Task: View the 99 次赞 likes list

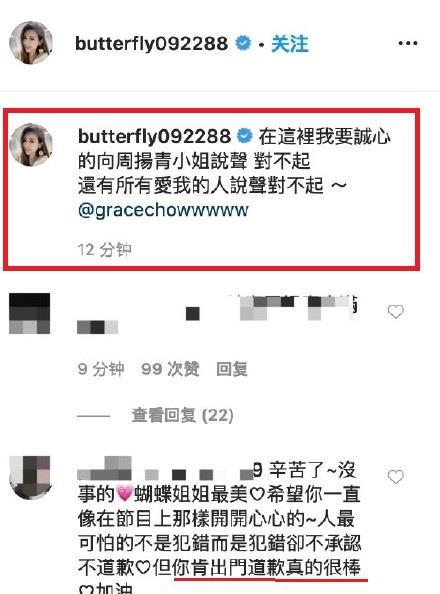Action: pyautogui.click(x=170, y=369)
